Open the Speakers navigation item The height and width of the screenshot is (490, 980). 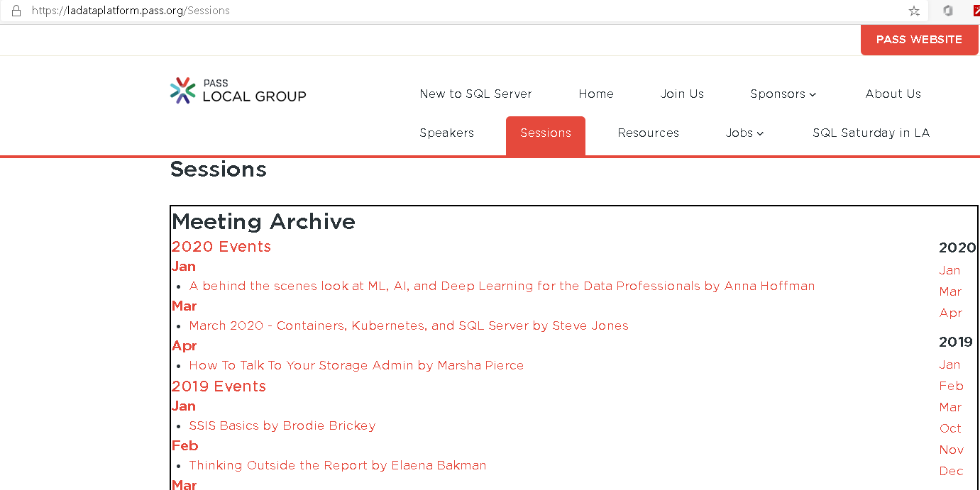tap(446, 133)
